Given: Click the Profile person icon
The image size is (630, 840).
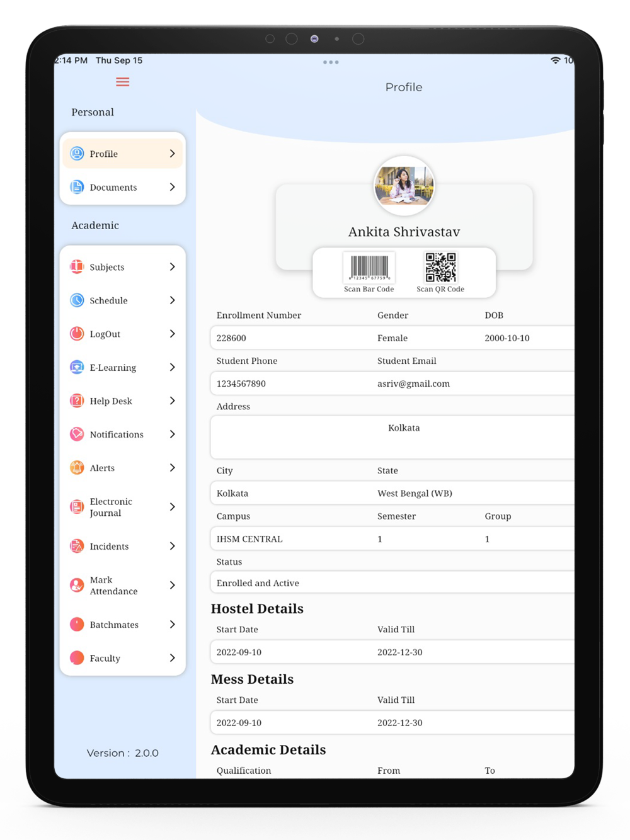Looking at the screenshot, I should [77, 154].
